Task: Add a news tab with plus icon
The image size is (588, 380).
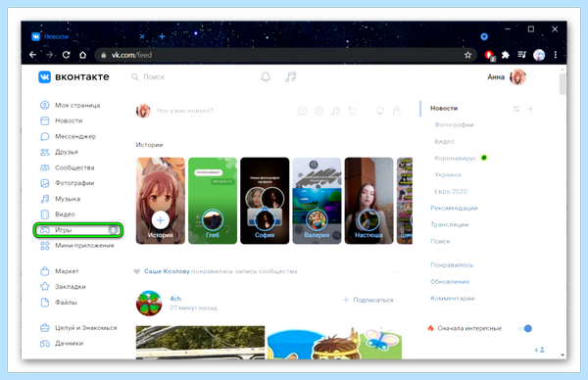Action: pyautogui.click(x=530, y=109)
